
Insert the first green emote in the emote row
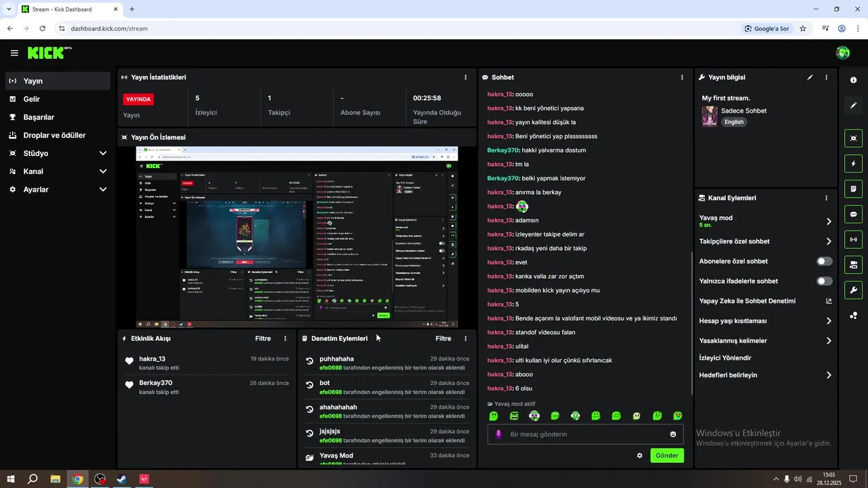[494, 416]
